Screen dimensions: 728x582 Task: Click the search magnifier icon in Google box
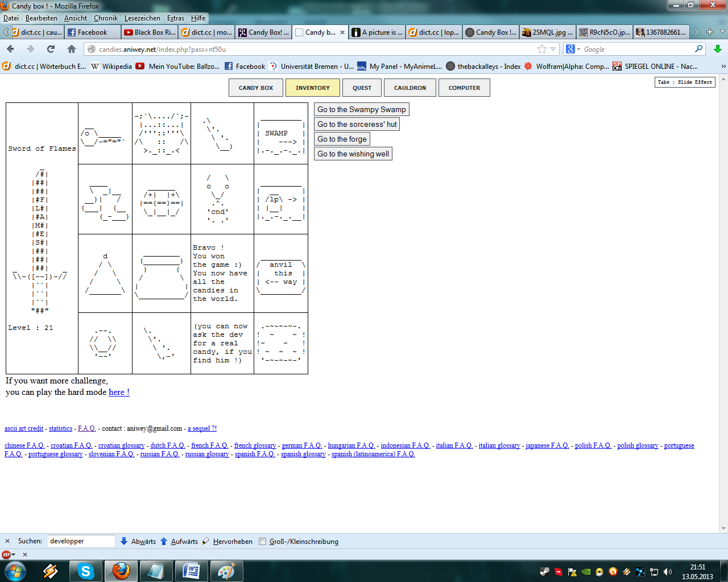click(x=698, y=49)
